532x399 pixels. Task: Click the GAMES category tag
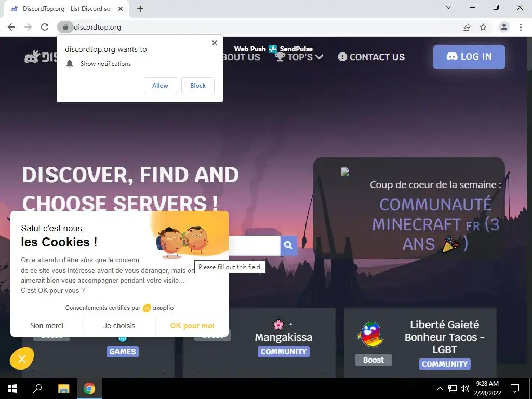[x=123, y=352]
